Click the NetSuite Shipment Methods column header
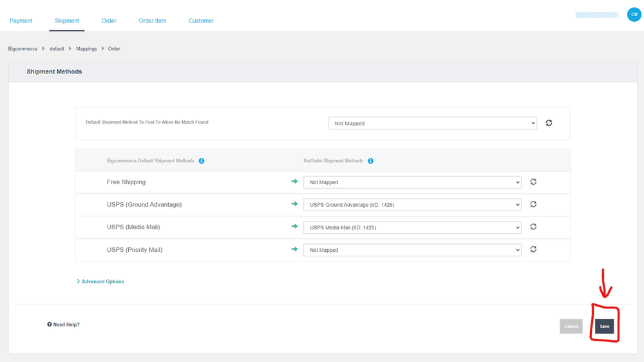This screenshot has width=644, height=362. 333,161
